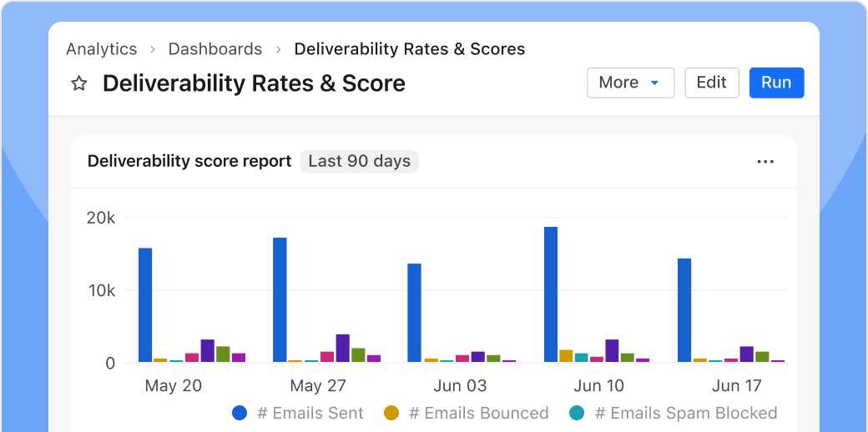Screen dimensions: 868x432
Task: Go to Analytics in the breadcrumb
Action: [x=101, y=49]
